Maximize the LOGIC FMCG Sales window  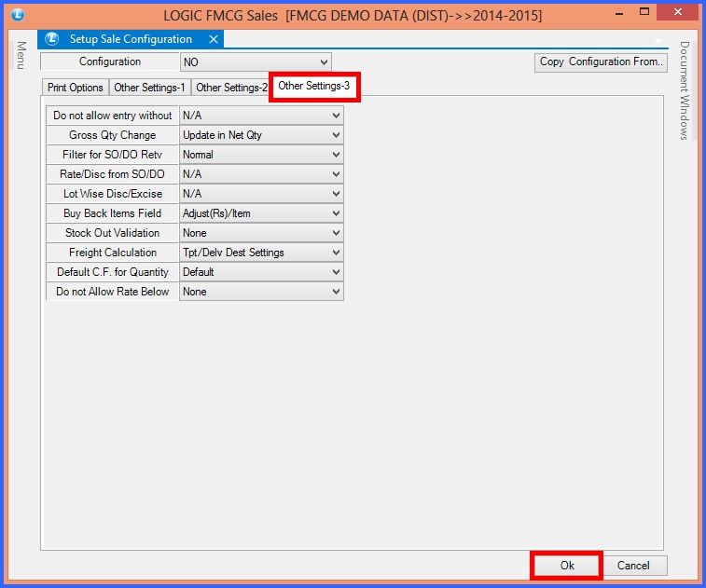[x=644, y=12]
